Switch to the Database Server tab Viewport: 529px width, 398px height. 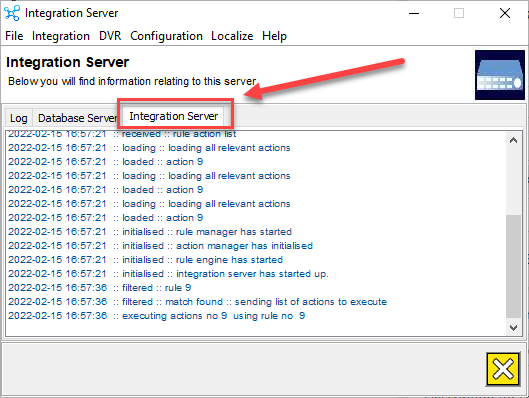pyautogui.click(x=77, y=118)
